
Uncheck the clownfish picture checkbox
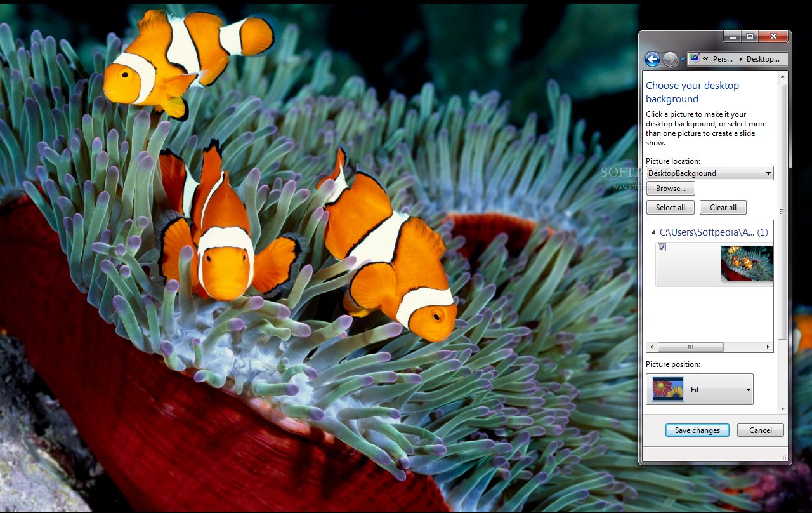click(662, 248)
